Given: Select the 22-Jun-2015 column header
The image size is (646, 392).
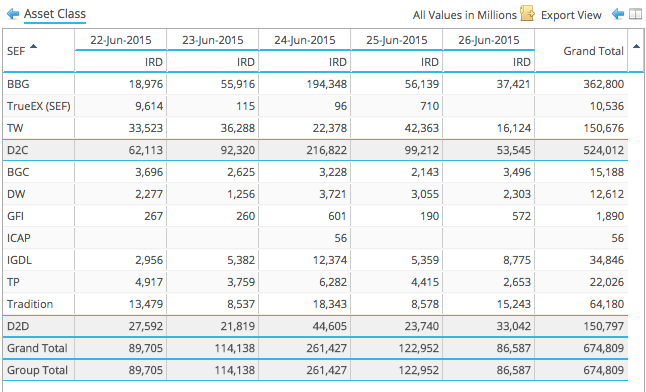Looking at the screenshot, I should pos(121,40).
